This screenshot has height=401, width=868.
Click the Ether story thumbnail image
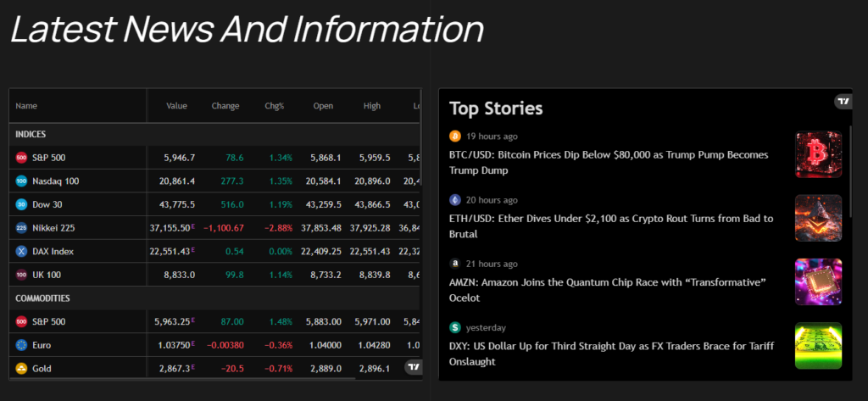[x=818, y=219]
